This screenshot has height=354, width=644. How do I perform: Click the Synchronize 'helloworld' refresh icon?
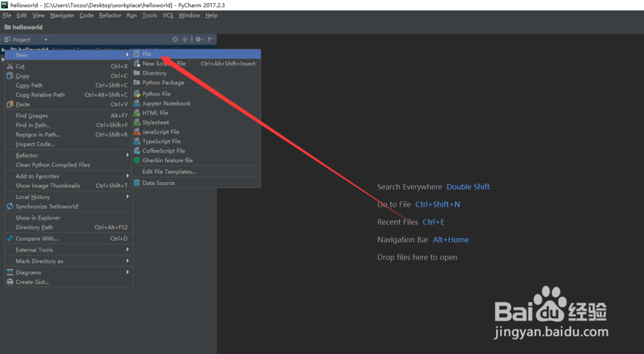(10, 207)
